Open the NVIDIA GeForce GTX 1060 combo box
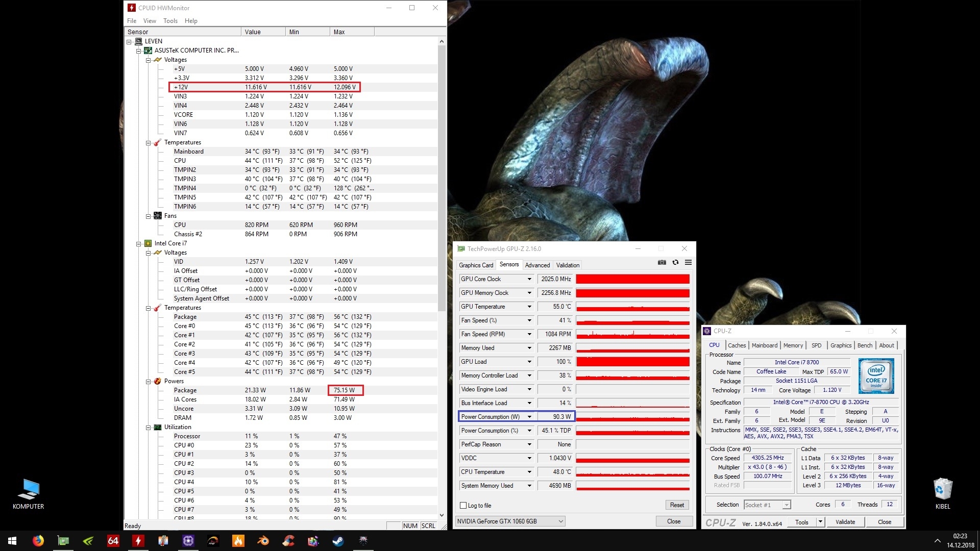 [510, 521]
